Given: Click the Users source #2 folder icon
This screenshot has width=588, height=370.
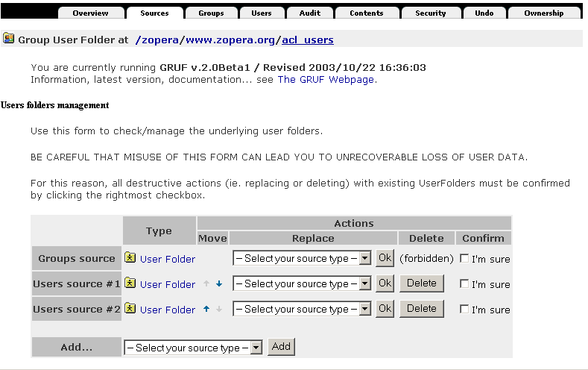Looking at the screenshot, I should pos(130,309).
